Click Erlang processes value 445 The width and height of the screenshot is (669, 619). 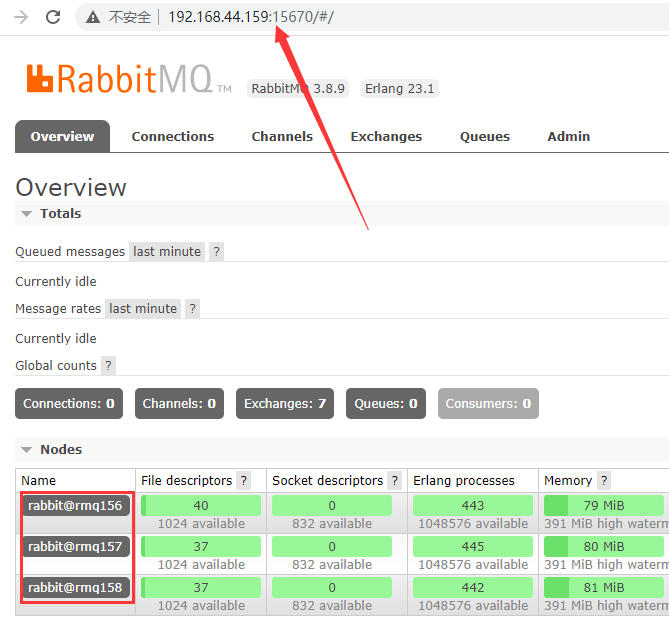click(473, 546)
